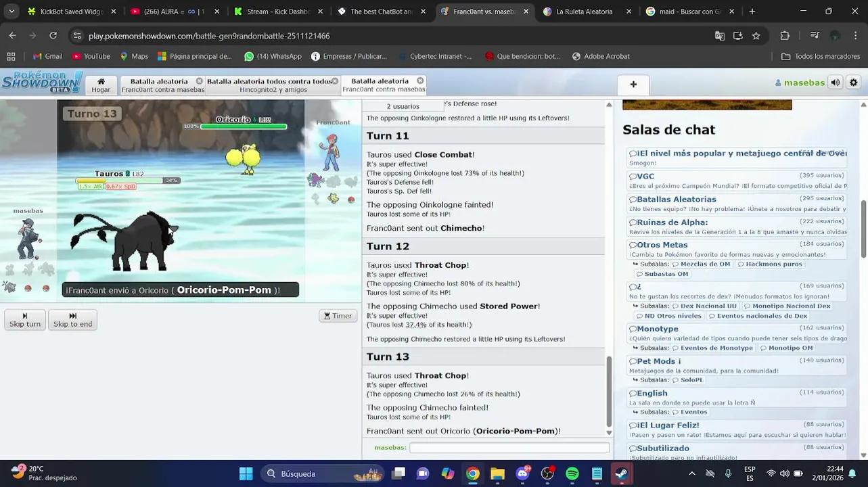This screenshot has width=868, height=487.
Task: Open the Subastas OM subroom
Action: (x=662, y=274)
